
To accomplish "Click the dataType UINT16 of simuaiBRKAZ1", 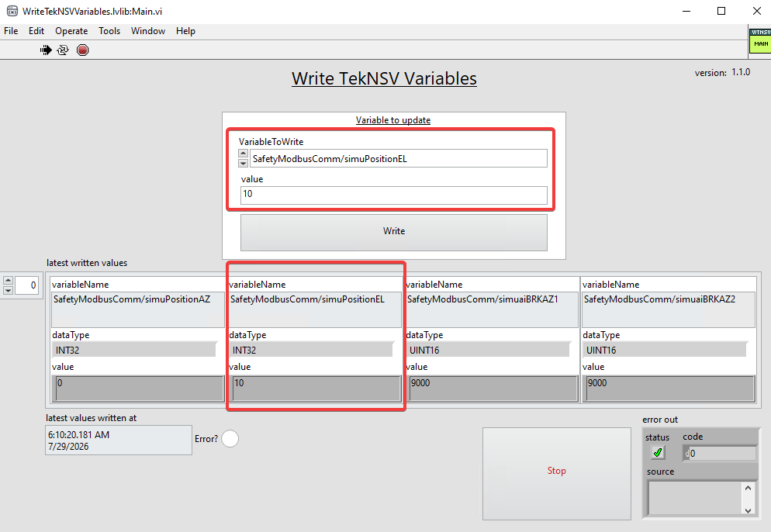I will pos(488,350).
